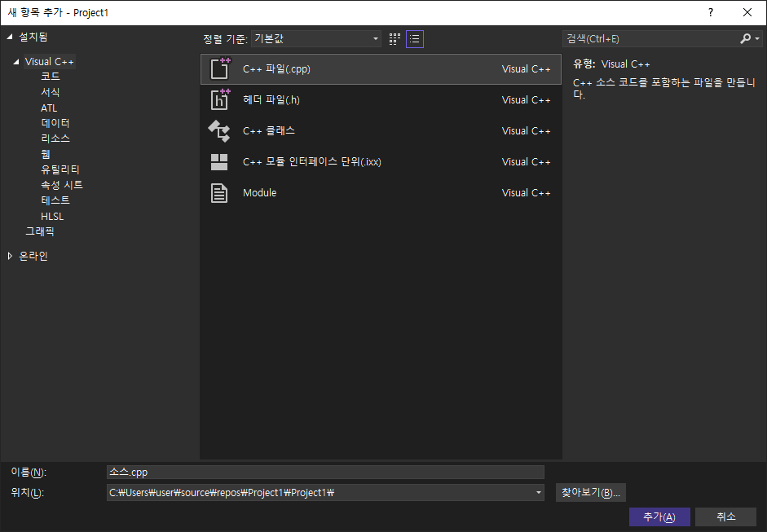Select 웹 category in the tree
This screenshot has width=767, height=532.
pos(46,154)
